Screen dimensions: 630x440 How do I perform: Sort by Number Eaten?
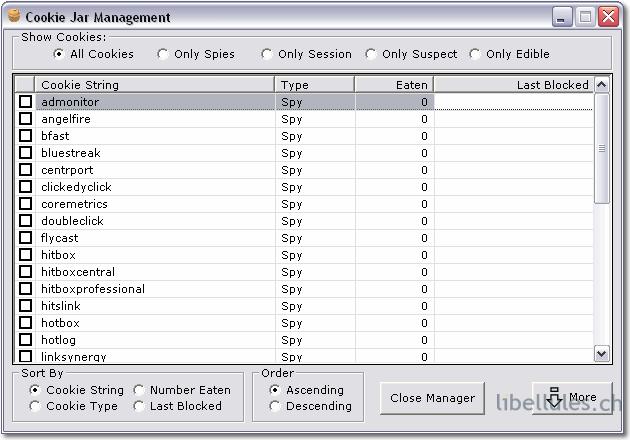(x=139, y=390)
